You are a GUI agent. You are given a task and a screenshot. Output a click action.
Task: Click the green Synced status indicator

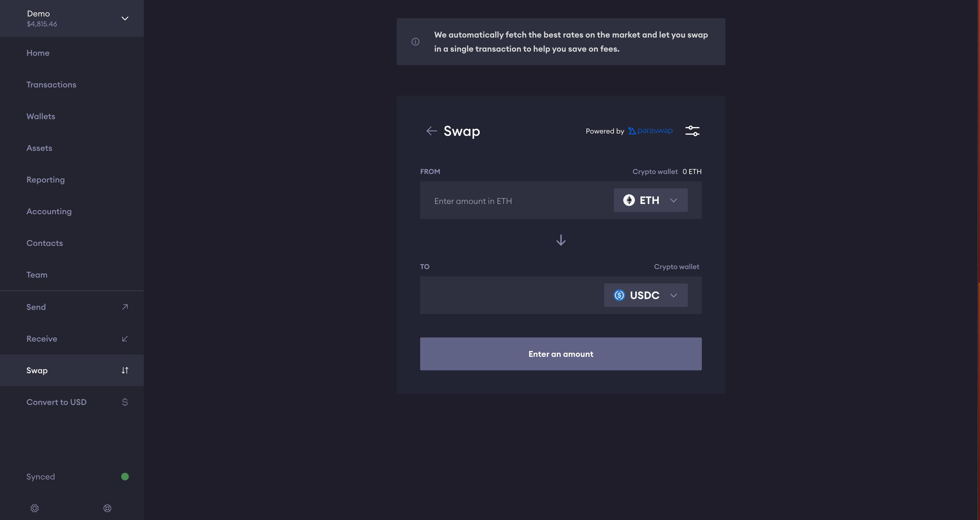(x=125, y=477)
